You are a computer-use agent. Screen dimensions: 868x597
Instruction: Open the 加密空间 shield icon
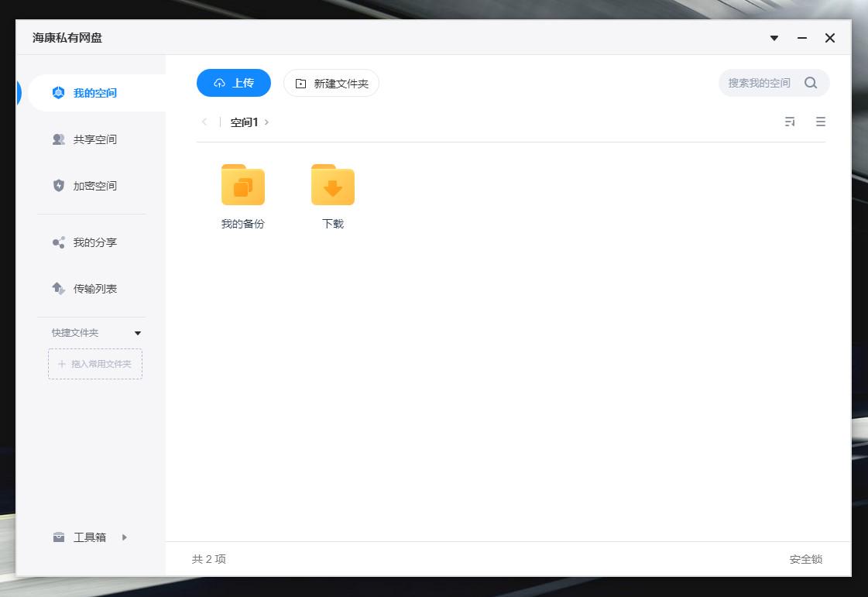click(x=58, y=186)
